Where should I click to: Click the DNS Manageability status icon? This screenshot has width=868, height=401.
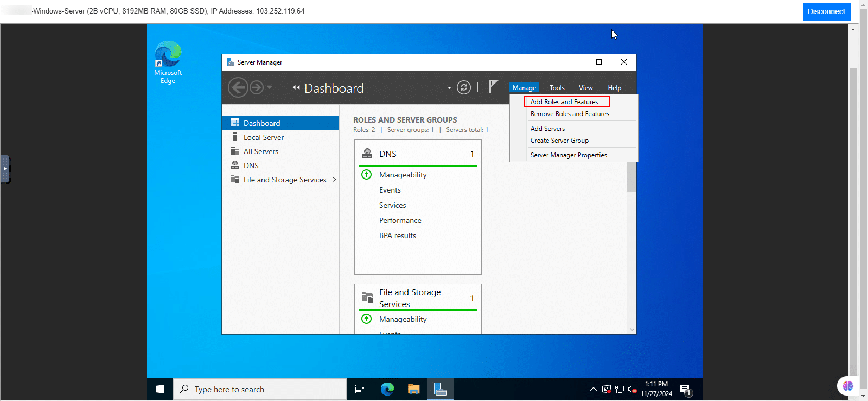pos(367,175)
